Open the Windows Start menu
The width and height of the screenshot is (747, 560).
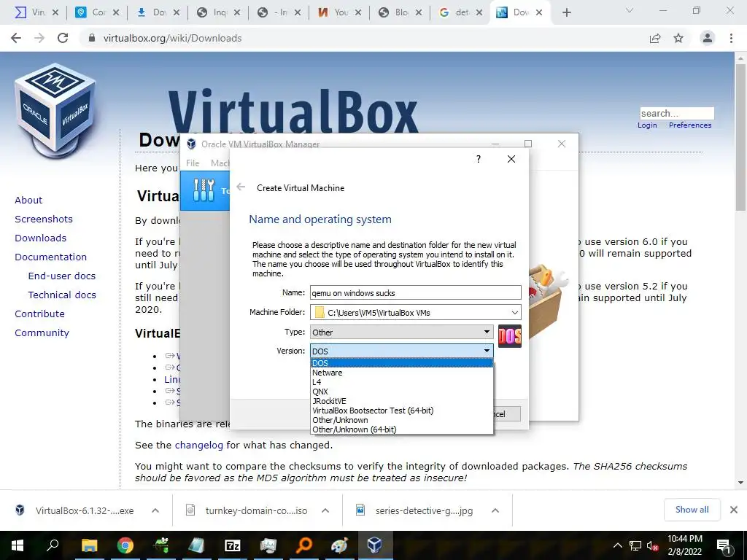(x=18, y=545)
